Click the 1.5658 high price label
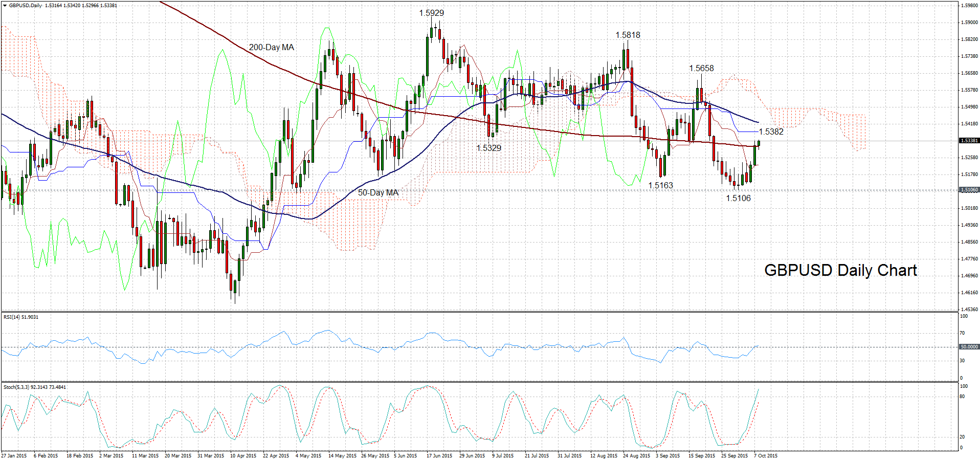 [701, 69]
